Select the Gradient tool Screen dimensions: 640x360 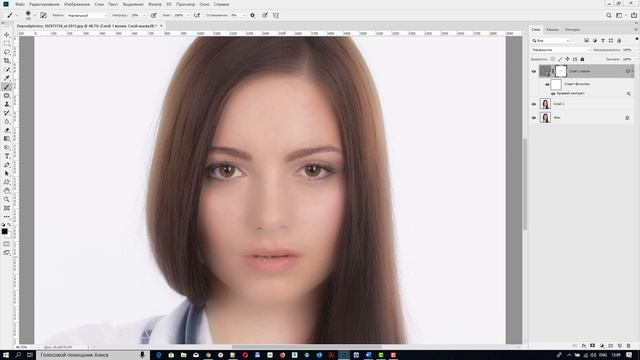click(x=7, y=139)
